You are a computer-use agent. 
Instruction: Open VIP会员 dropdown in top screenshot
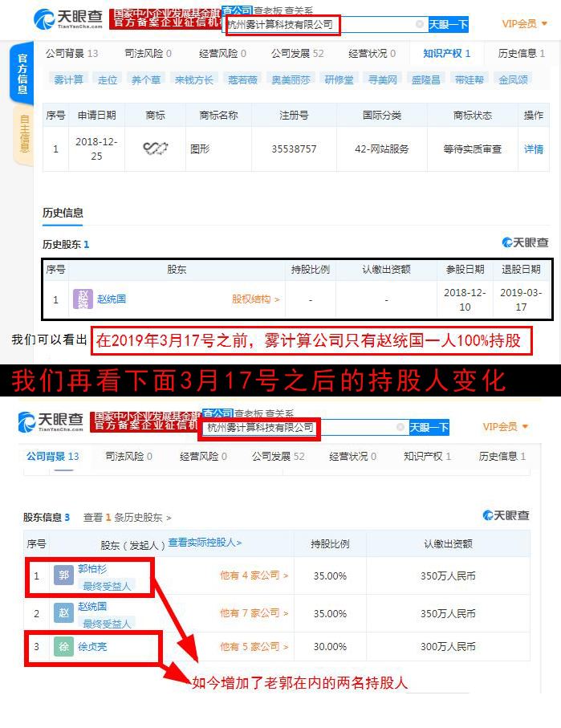pos(524,24)
